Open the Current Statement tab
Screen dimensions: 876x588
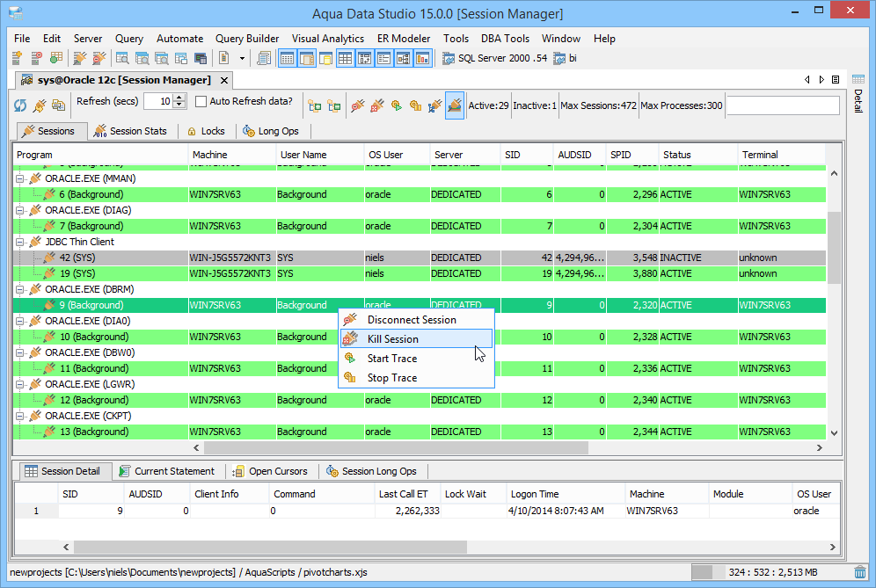[x=167, y=471]
